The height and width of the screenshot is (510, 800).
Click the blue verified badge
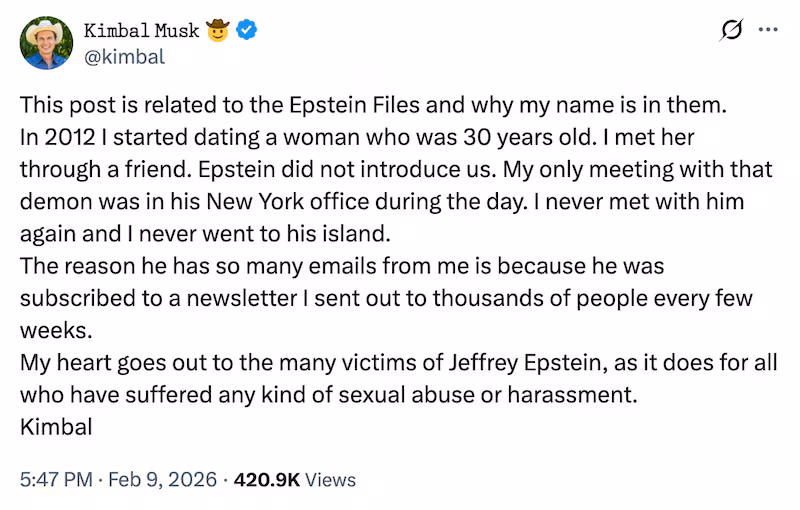pos(247,30)
